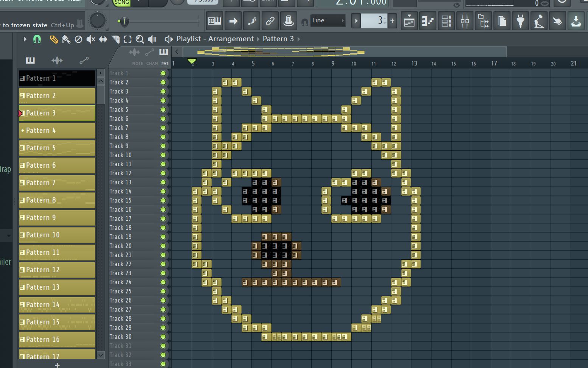Mute Track 10 with its green switch
This screenshot has width=588, height=368.
(x=163, y=155)
